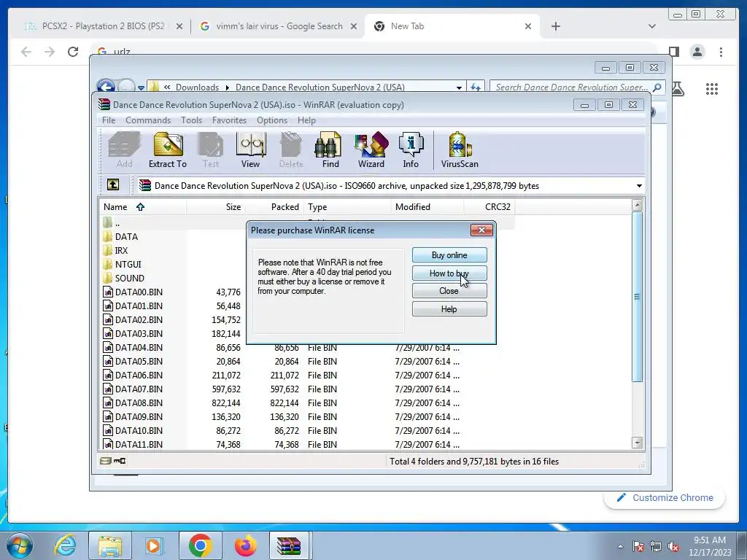Run VirusScan on the archive
This screenshot has width=747, height=560.
(x=460, y=150)
